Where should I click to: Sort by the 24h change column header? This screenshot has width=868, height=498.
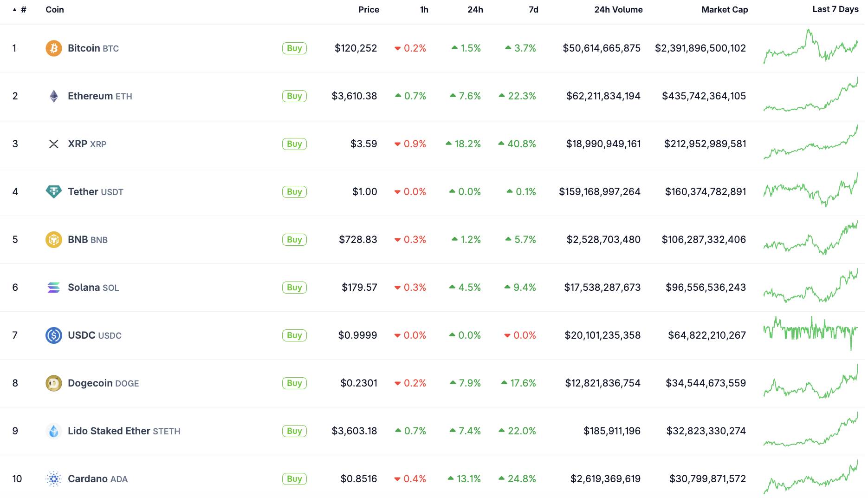(475, 10)
